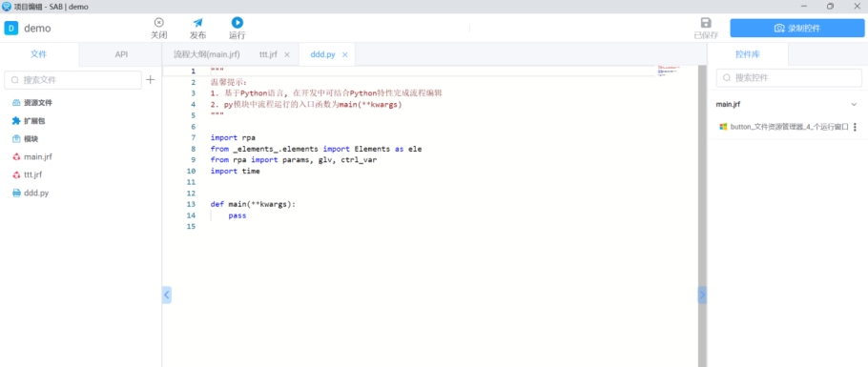Select the button_文件资源管理器 control entry
This screenshot has width=868, height=367.
(790, 127)
